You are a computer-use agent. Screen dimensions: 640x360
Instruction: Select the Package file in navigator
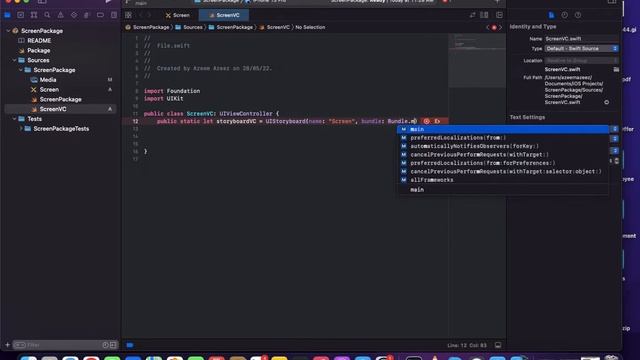(38, 51)
